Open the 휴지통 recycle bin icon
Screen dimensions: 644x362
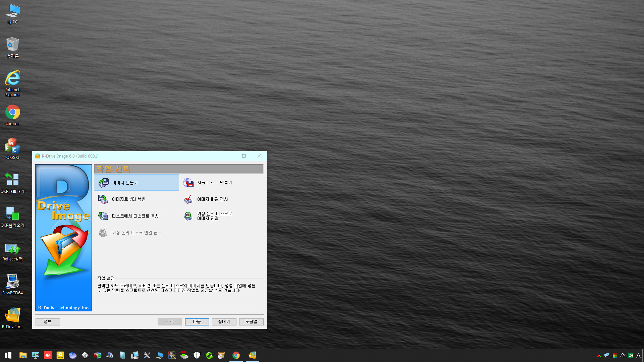(13, 48)
